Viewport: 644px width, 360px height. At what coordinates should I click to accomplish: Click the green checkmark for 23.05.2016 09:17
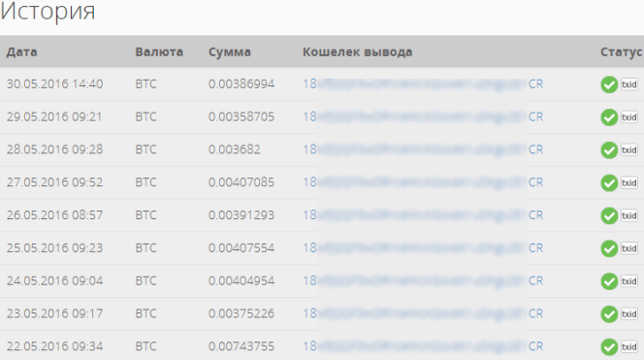click(609, 314)
